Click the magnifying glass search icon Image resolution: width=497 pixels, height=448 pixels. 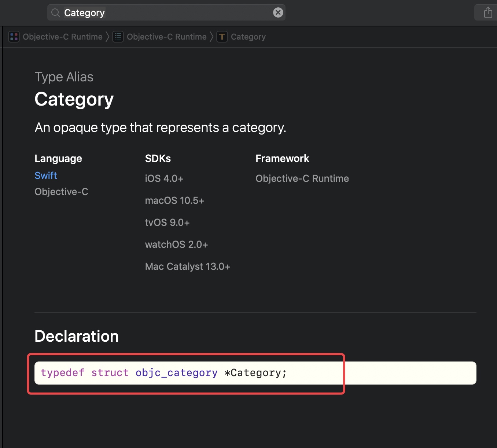[x=56, y=13]
